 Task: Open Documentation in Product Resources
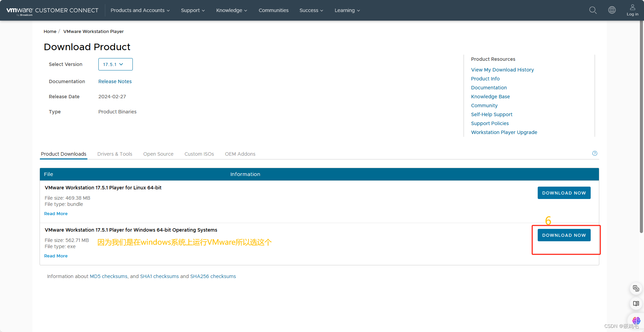point(489,88)
